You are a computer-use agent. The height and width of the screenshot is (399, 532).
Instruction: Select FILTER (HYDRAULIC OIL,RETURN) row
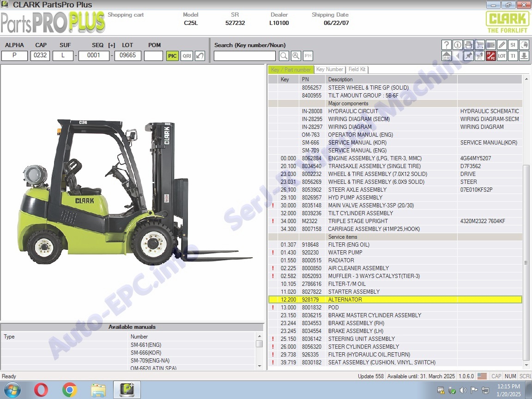coord(395,355)
